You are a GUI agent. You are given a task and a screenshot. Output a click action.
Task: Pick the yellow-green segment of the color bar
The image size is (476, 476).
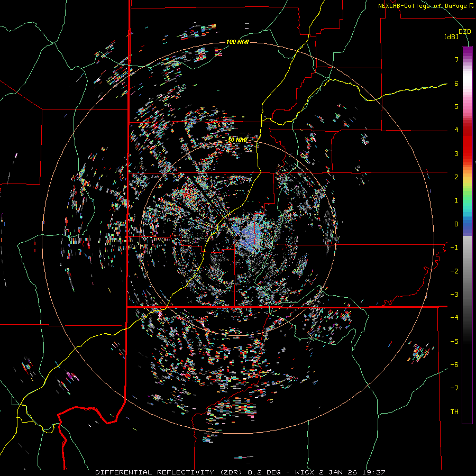click(467, 187)
